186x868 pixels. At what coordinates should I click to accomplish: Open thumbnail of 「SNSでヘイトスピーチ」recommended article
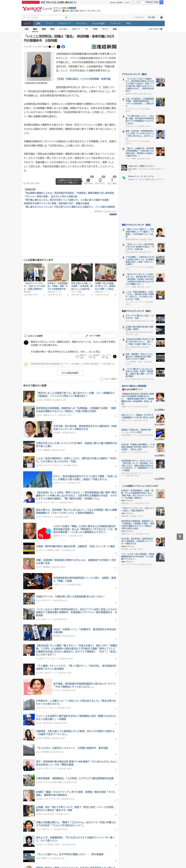34,272
